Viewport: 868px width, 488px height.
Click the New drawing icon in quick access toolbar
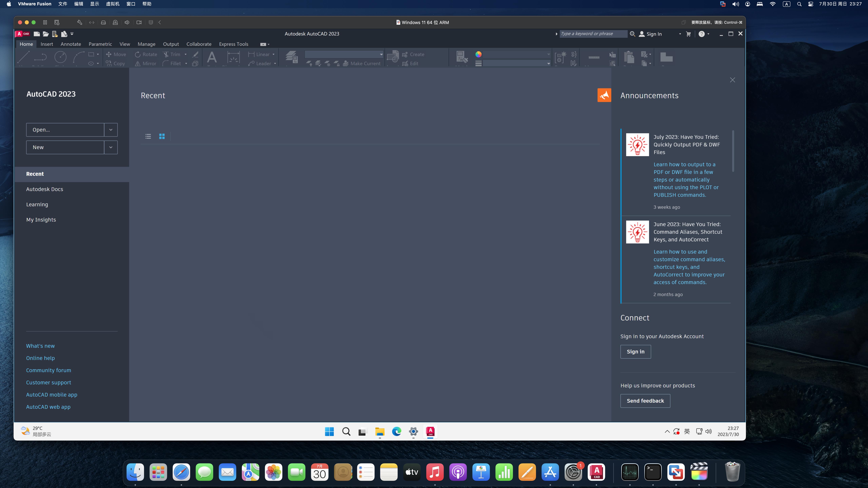point(37,34)
